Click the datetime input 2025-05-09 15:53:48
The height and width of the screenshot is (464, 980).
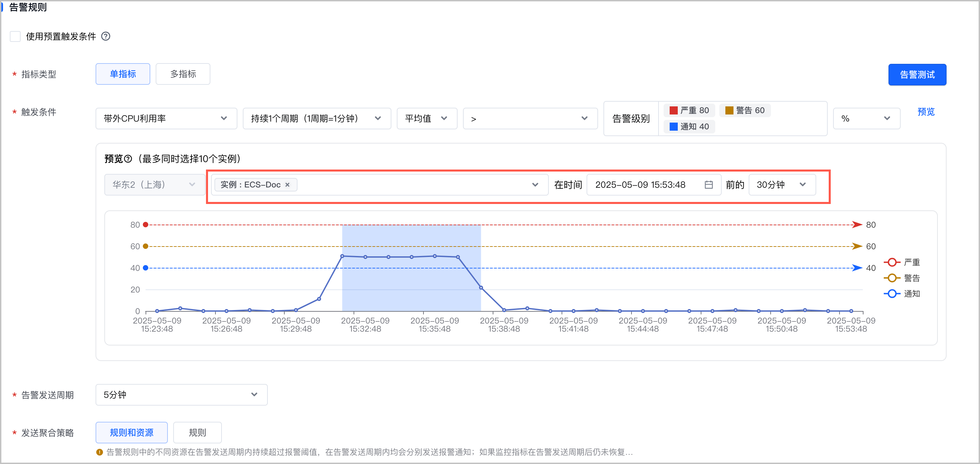click(654, 185)
